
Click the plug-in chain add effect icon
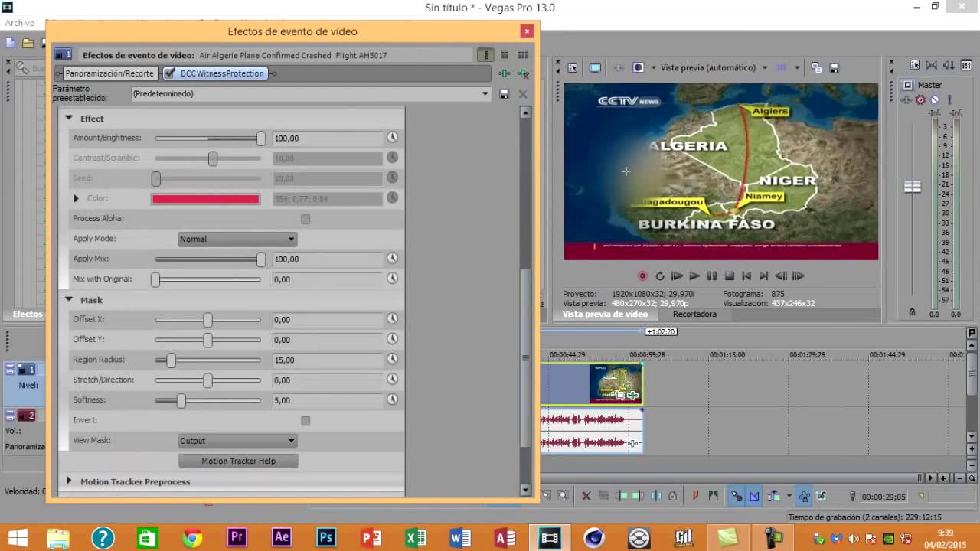point(505,73)
